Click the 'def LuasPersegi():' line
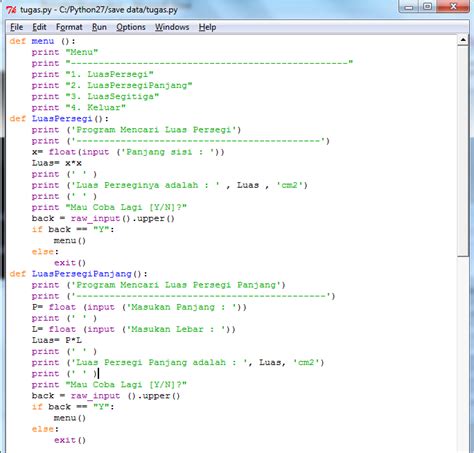This screenshot has width=474, height=453. tap(59, 119)
